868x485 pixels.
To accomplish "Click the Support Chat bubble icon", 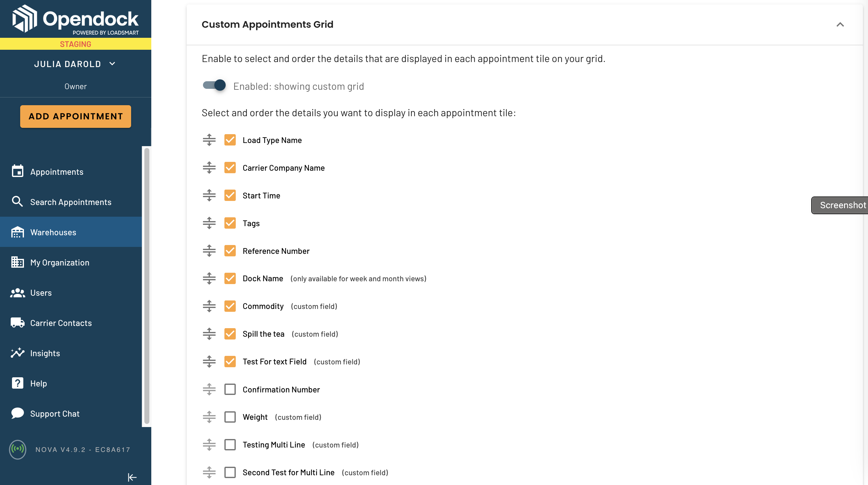I will [x=18, y=413].
